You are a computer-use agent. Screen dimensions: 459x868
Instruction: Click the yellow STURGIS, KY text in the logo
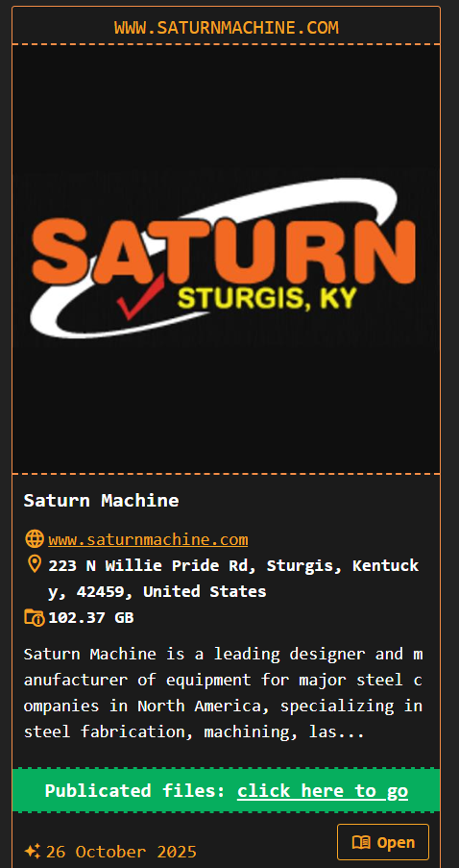click(267, 298)
